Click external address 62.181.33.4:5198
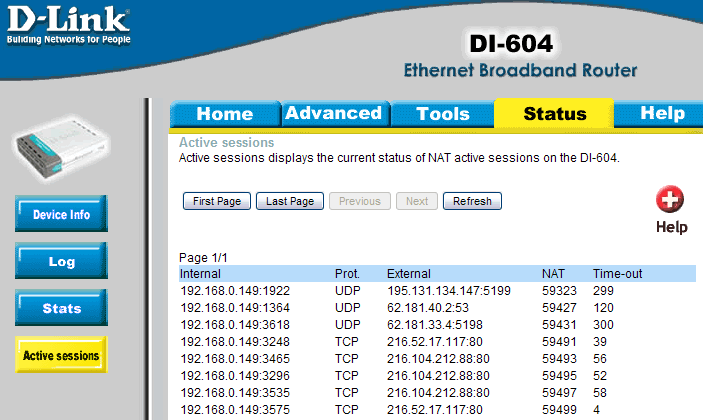The image size is (703, 420). [x=435, y=325]
